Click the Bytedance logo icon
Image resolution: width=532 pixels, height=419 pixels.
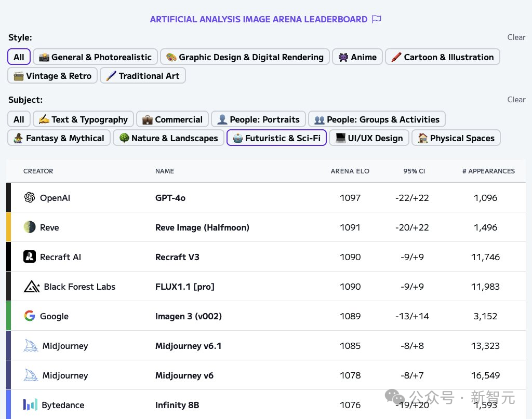pos(30,405)
